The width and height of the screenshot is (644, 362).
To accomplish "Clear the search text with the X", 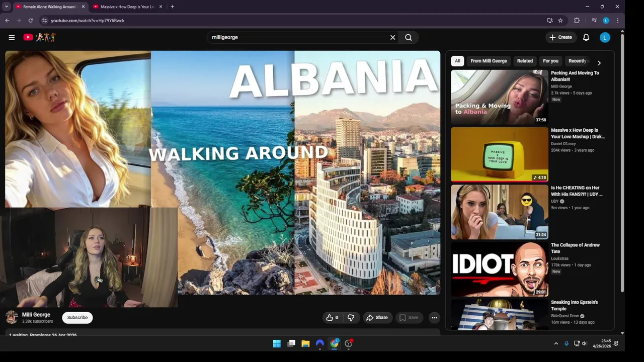I will click(x=393, y=37).
